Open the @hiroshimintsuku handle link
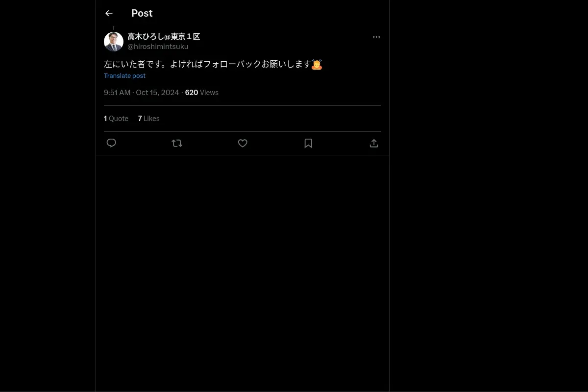This screenshot has height=392, width=588. 158,47
